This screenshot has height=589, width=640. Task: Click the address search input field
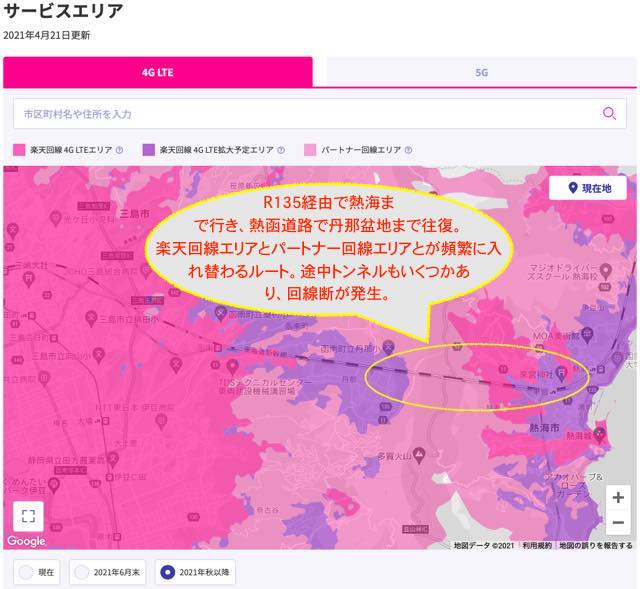320,113
